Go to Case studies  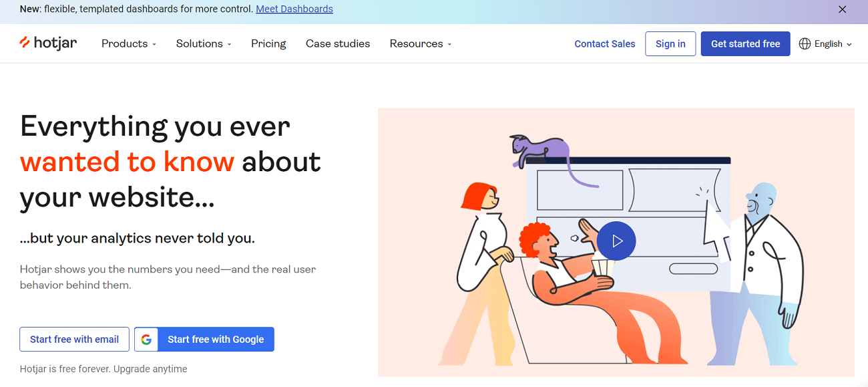click(338, 43)
